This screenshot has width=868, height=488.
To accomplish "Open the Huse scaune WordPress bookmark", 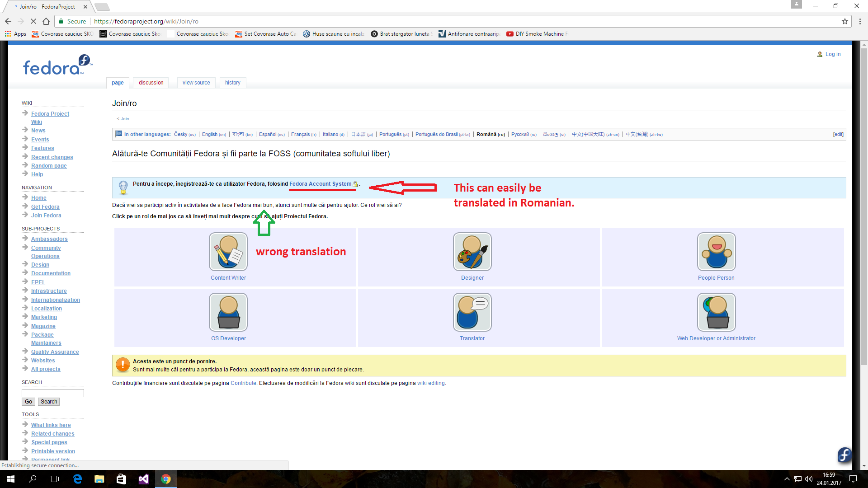I will (x=333, y=34).
